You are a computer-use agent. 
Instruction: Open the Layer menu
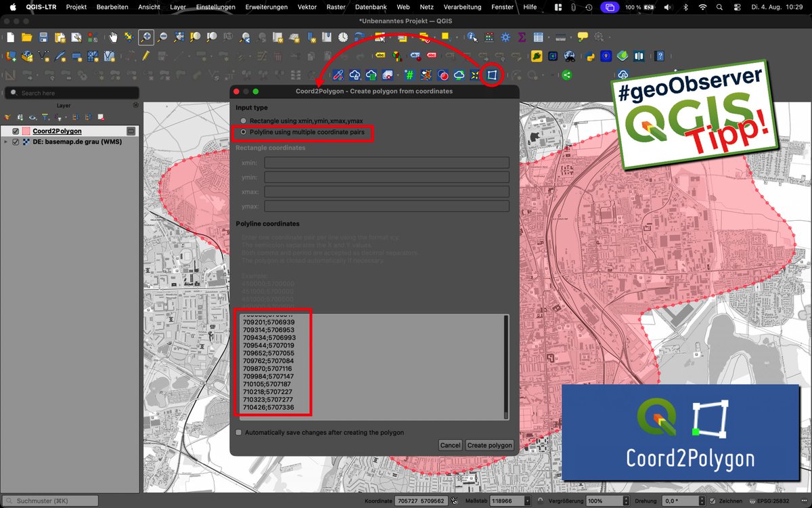click(178, 7)
